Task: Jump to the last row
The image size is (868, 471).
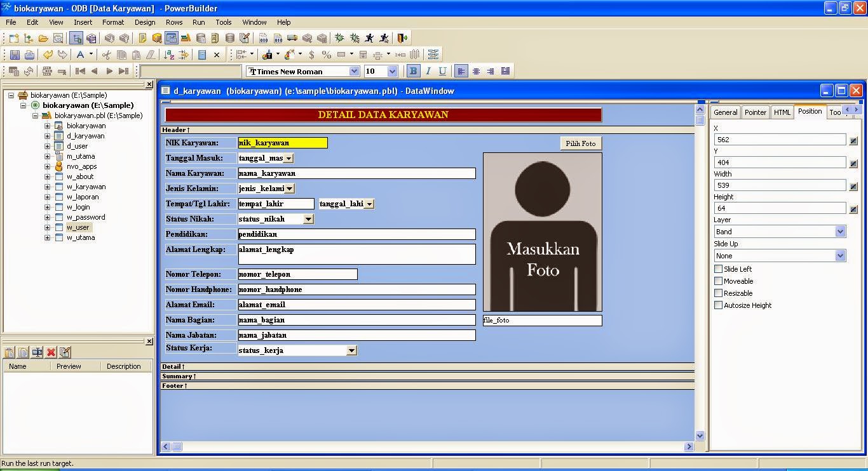Action: pos(123,71)
